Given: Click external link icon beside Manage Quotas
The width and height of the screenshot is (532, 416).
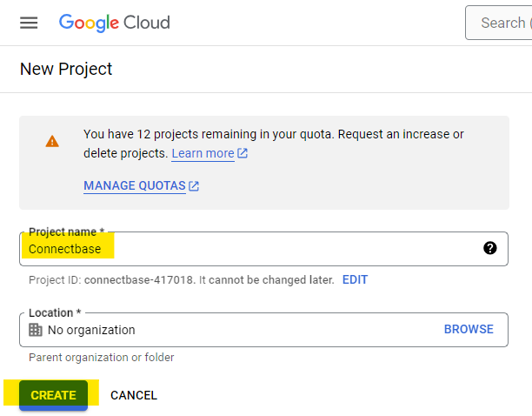Looking at the screenshot, I should coord(194,185).
